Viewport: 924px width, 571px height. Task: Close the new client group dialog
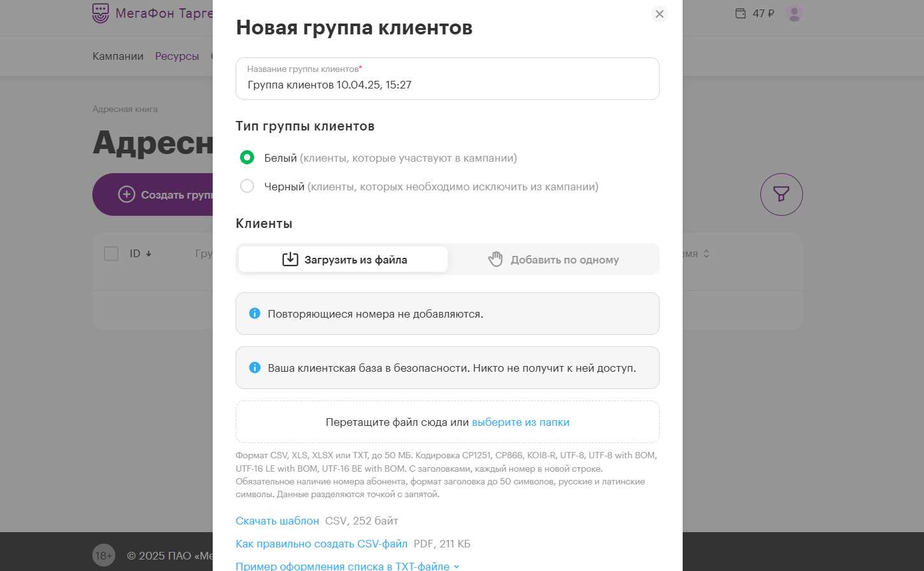coord(659,14)
